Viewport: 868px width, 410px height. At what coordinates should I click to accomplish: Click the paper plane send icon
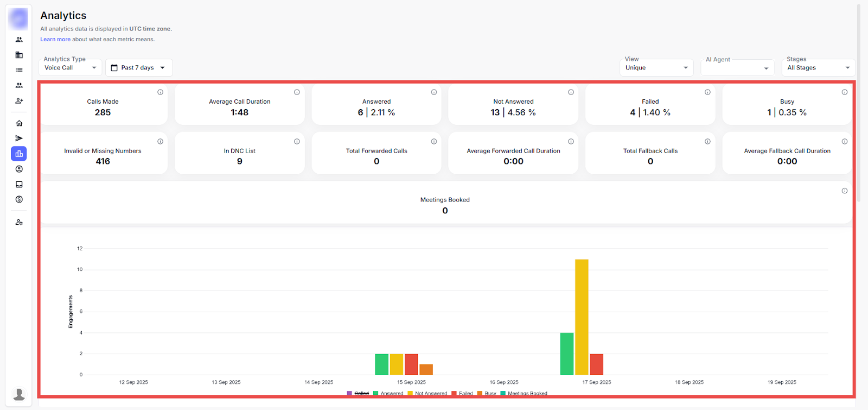click(19, 138)
